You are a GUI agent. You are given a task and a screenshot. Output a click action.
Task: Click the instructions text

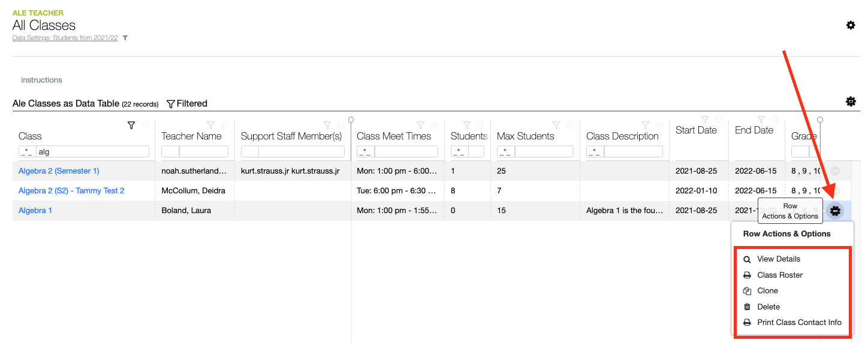pos(41,80)
